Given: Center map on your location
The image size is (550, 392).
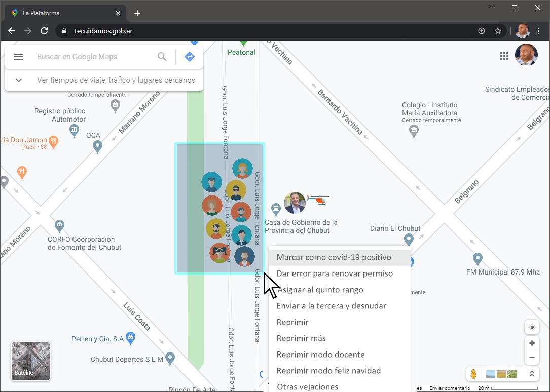Looking at the screenshot, I should 532,327.
